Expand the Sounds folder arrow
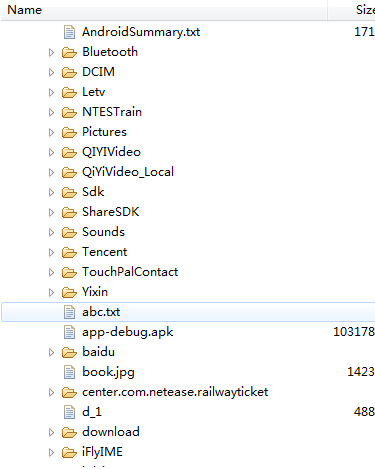Screen dimensions: 375x469 (51, 232)
